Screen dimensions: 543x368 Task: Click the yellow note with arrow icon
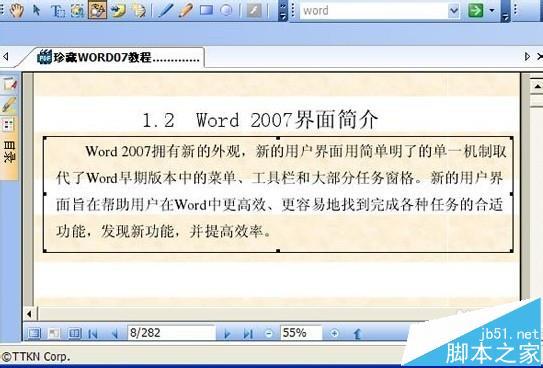point(118,10)
